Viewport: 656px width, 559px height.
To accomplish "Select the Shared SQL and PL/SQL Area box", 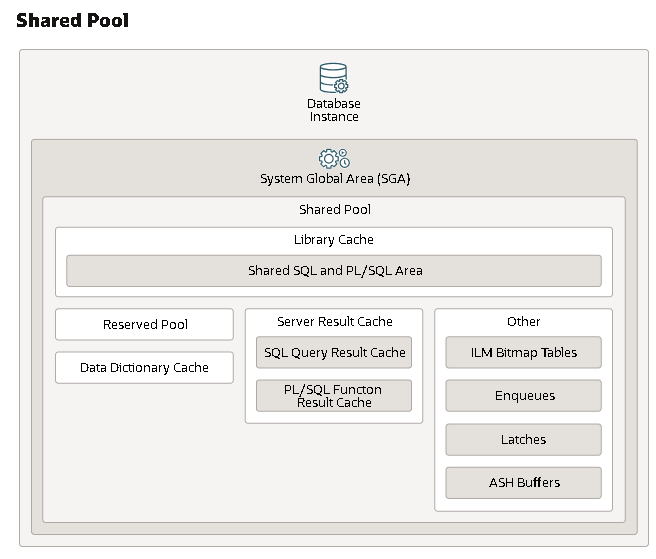I will point(334,271).
